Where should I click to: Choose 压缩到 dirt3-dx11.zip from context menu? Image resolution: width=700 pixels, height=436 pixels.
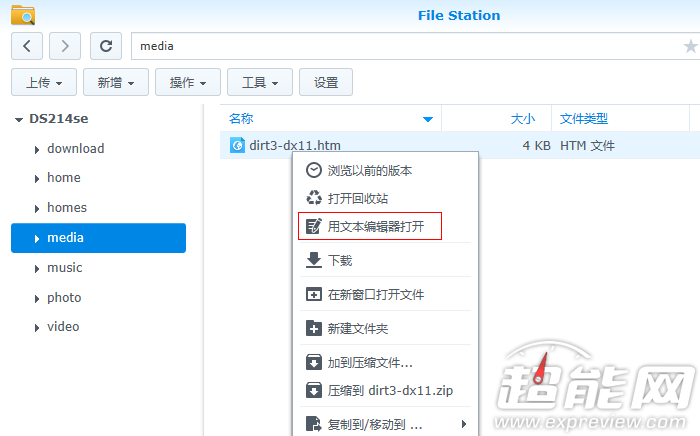pyautogui.click(x=386, y=390)
